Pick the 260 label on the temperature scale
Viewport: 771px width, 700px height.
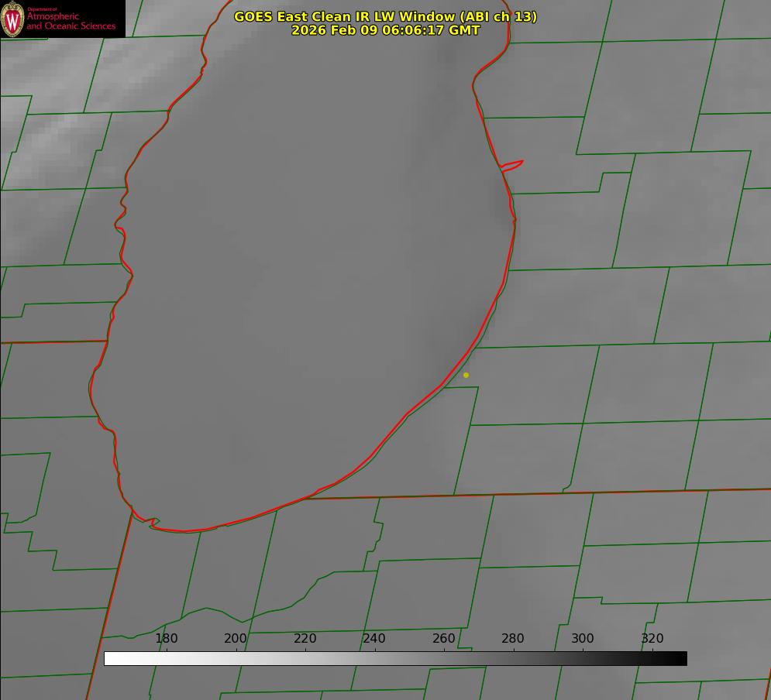pos(443,638)
